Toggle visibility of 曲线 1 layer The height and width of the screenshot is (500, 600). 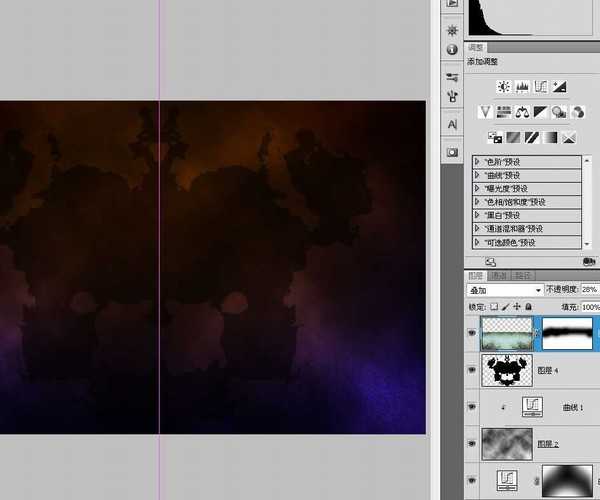click(x=471, y=407)
